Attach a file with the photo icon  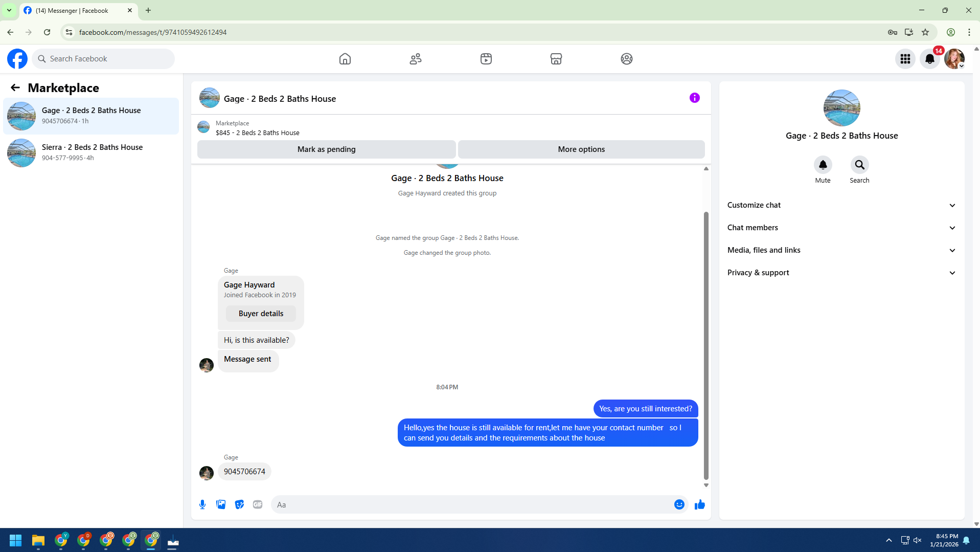(x=221, y=504)
